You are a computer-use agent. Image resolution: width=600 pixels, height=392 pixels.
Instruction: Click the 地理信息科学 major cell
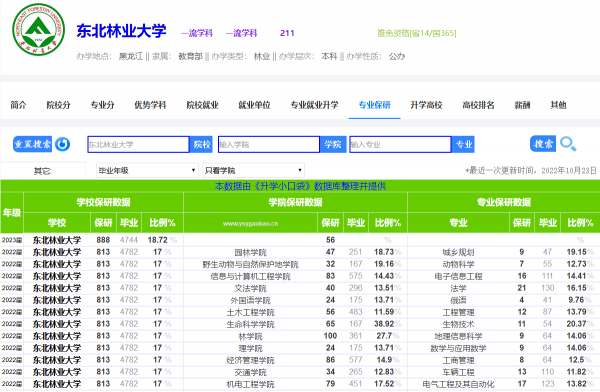458,336
